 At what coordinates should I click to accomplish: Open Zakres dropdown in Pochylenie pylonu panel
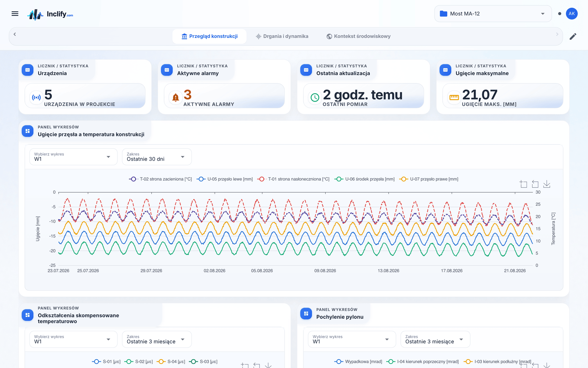[435, 339]
